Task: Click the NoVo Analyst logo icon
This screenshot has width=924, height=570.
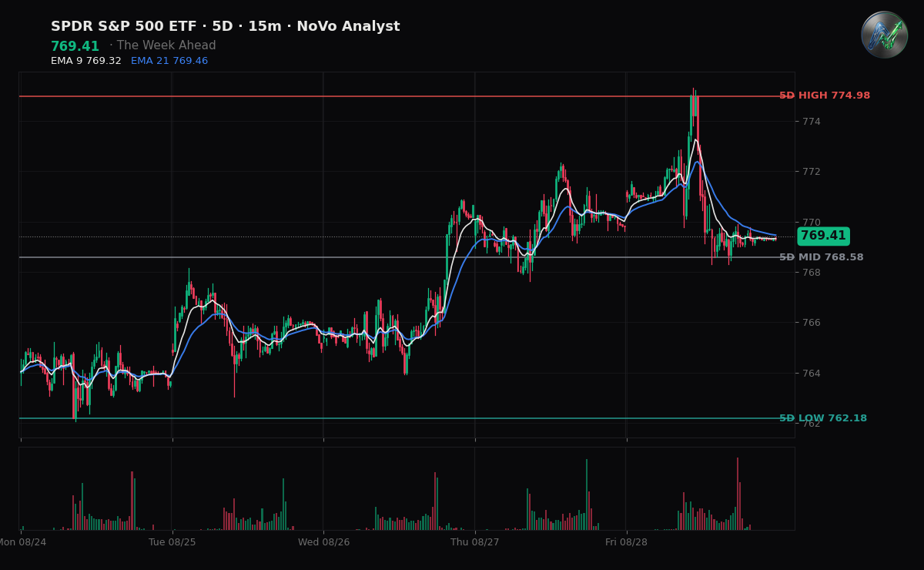Action: point(884,35)
